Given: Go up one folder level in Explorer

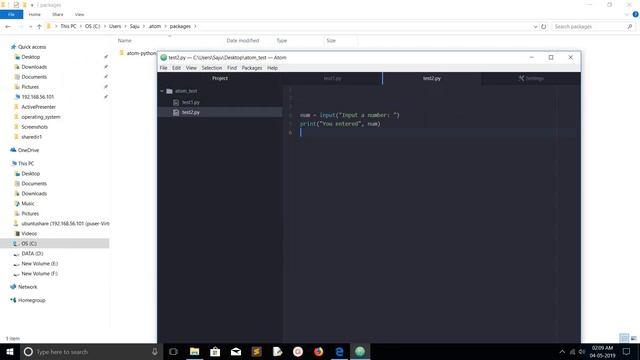Looking at the screenshot, I should (x=39, y=26).
